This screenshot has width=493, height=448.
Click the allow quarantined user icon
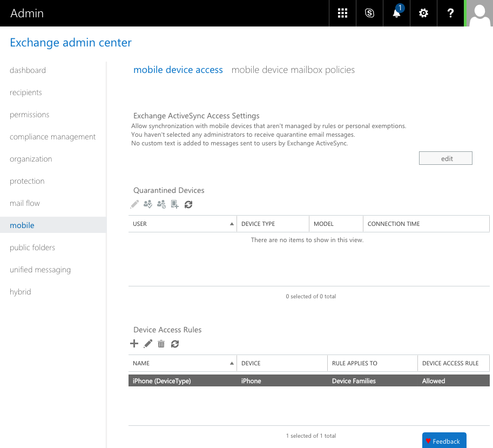(x=147, y=204)
